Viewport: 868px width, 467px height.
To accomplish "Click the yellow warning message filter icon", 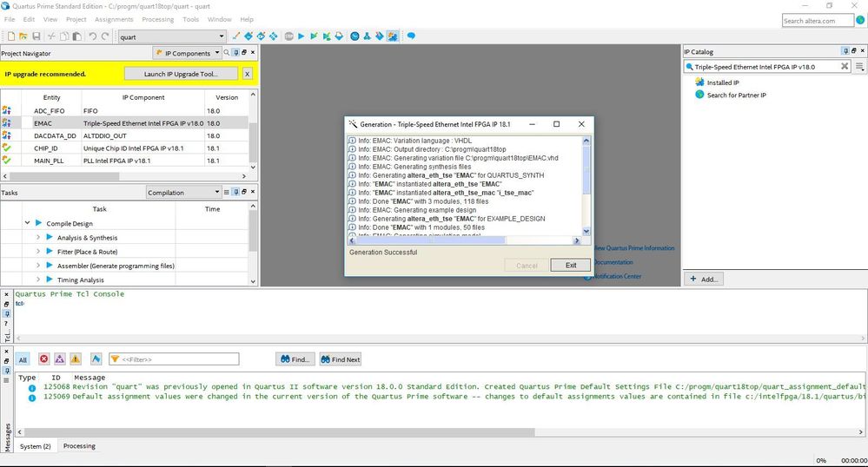I will tap(76, 358).
